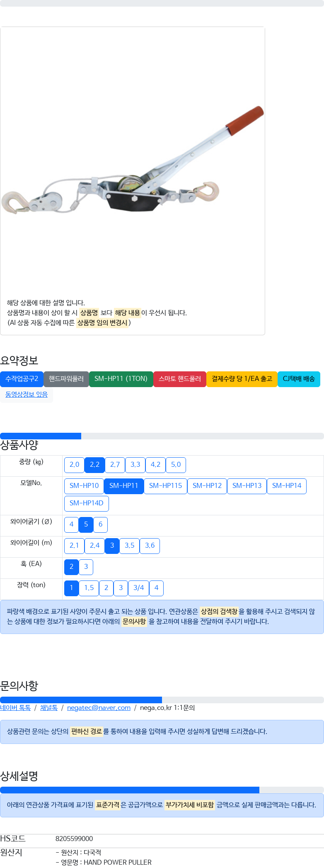Click the 상세설명 progress bar
The image size is (324, 868).
click(x=162, y=790)
